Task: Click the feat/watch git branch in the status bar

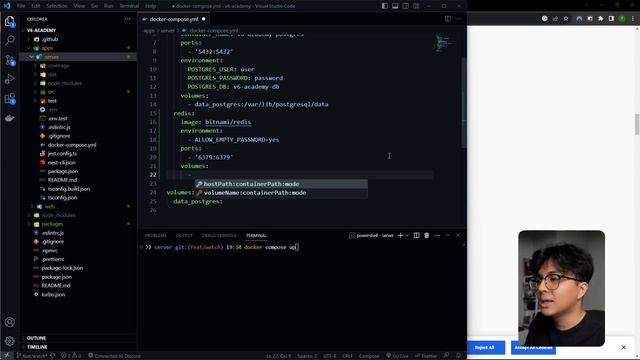Action: point(32,356)
